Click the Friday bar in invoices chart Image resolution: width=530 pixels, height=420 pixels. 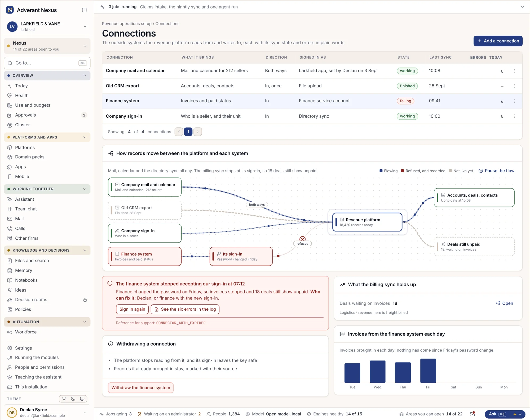(428, 371)
